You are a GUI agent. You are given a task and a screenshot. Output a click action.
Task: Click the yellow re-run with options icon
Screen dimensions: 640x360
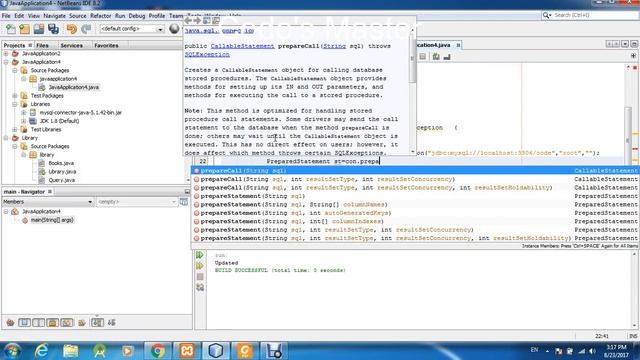coord(200,266)
